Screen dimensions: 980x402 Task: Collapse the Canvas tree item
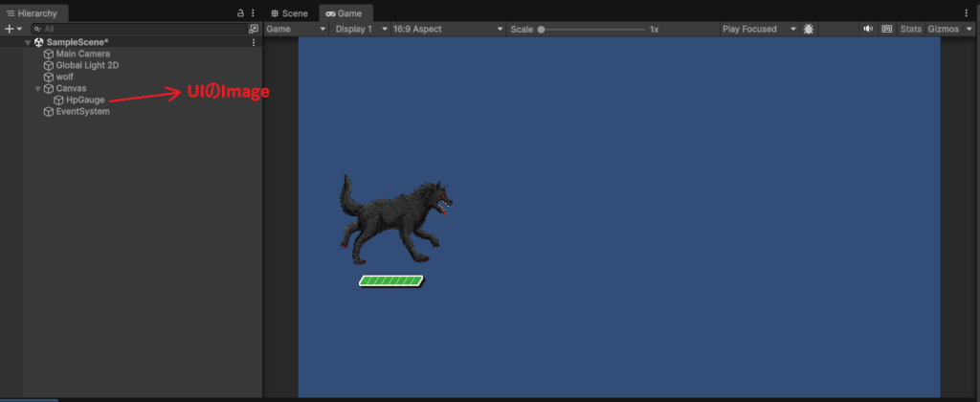37,88
